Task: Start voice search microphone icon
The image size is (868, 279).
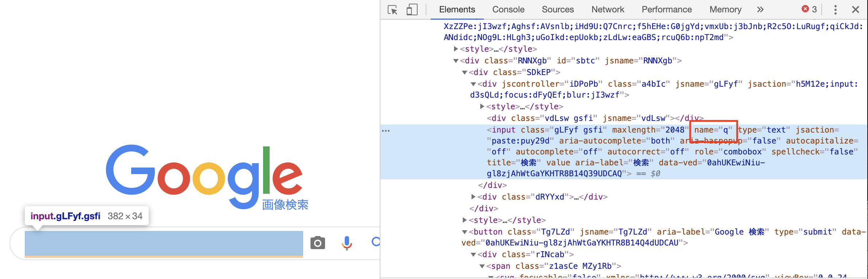Action: 347,243
